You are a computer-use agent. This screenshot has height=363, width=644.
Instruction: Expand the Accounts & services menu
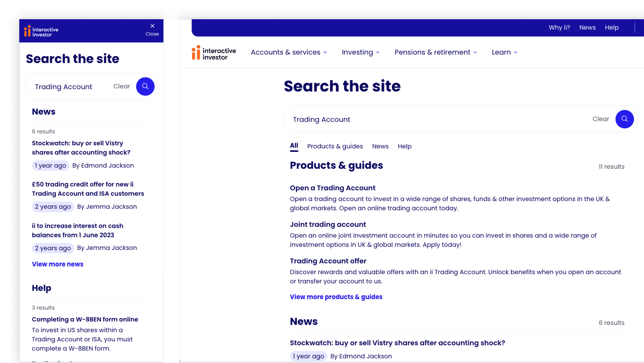coord(289,52)
